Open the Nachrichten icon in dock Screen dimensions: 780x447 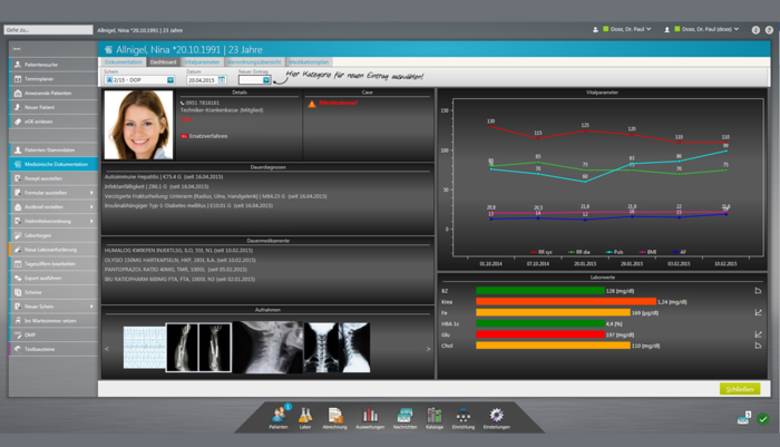(x=404, y=414)
